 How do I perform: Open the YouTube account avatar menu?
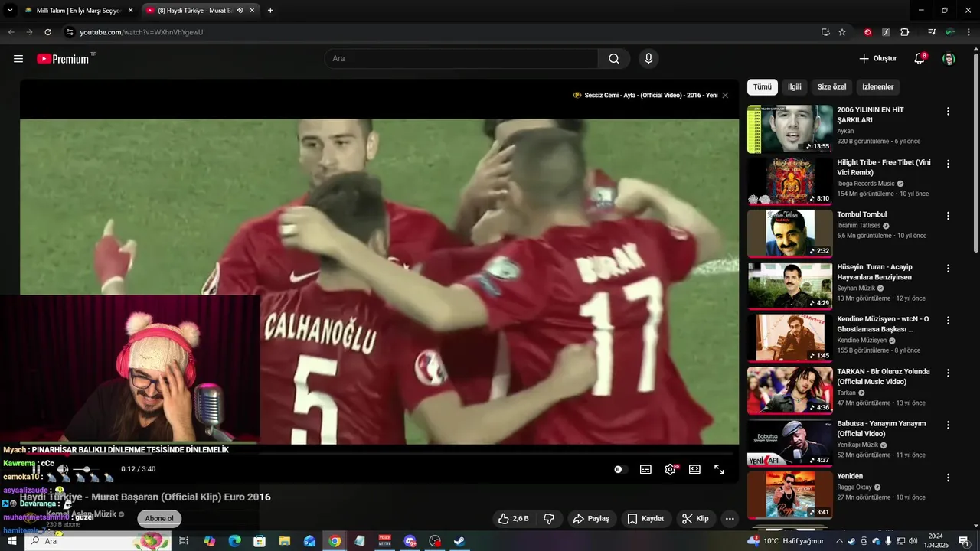[x=949, y=59]
